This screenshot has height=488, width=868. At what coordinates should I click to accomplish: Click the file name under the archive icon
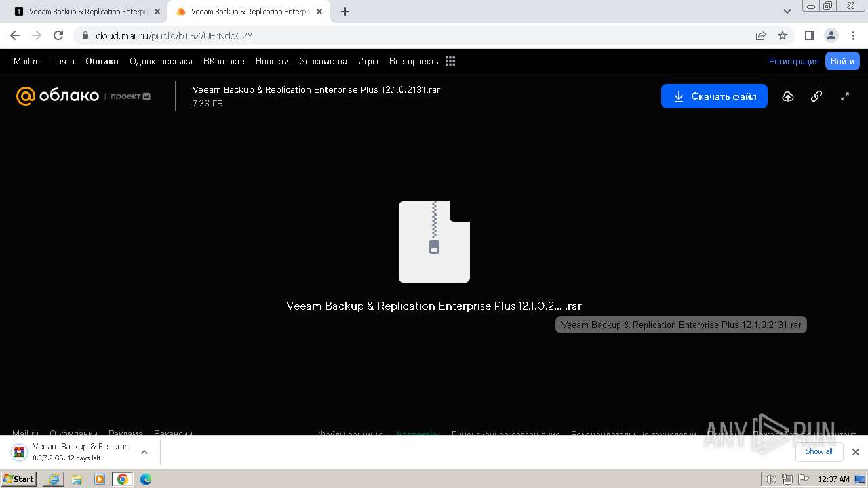[x=434, y=306]
